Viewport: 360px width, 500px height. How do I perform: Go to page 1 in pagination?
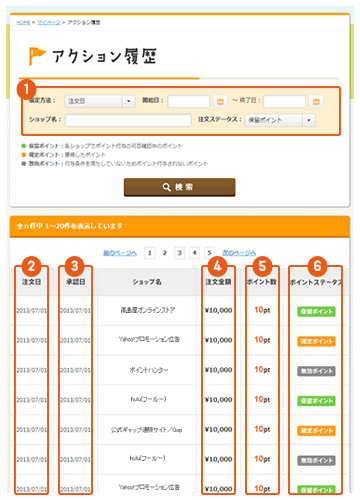(x=150, y=253)
